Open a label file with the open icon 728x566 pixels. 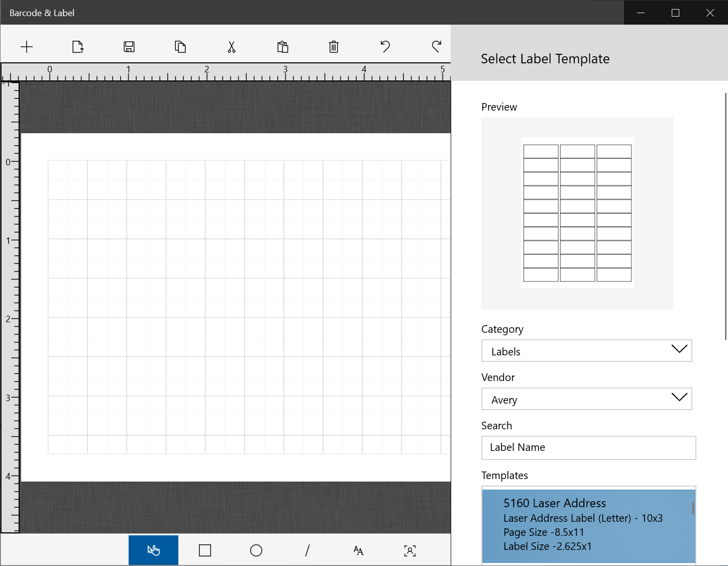[78, 47]
